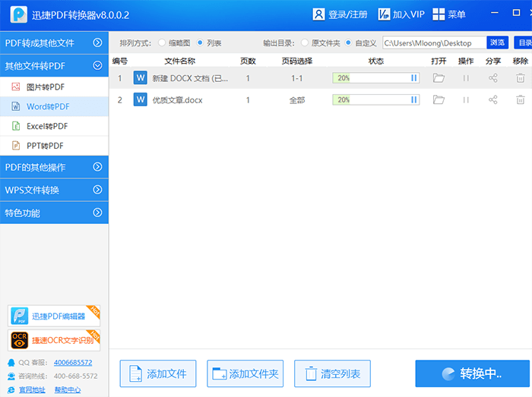Image resolution: width=532 pixels, height=397 pixels.
Task: Click the 咨询热线 headset icon
Action: tap(11, 377)
